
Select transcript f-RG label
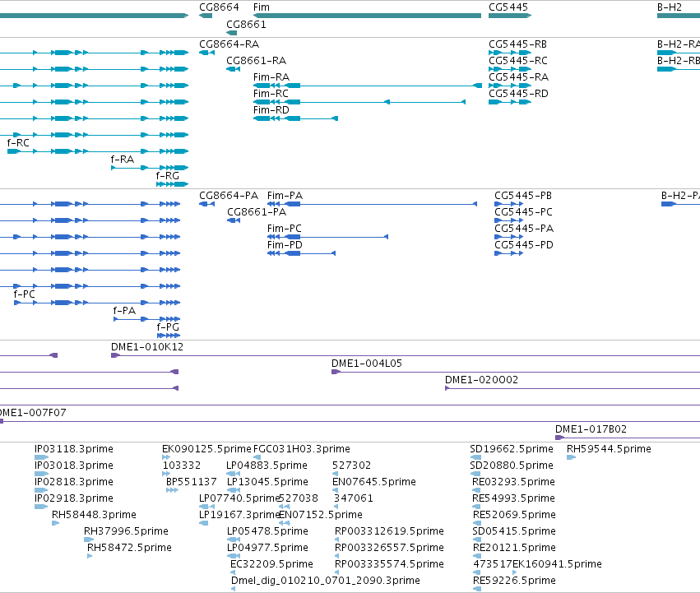pos(168,176)
